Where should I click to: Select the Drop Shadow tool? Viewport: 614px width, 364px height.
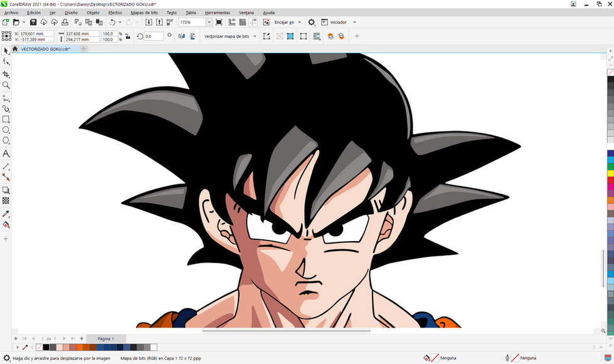point(6,190)
